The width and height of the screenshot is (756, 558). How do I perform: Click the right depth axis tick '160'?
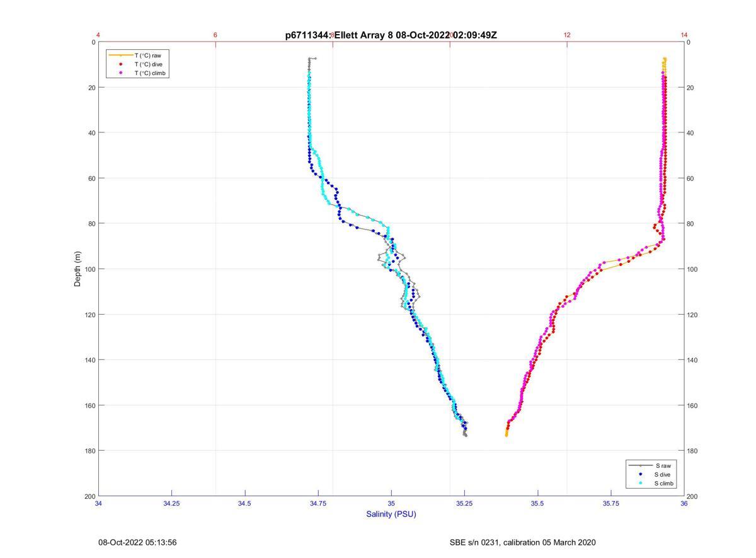(x=692, y=405)
